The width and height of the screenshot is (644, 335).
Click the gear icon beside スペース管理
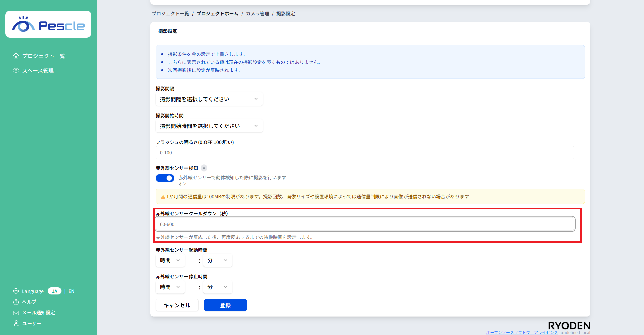point(16,70)
